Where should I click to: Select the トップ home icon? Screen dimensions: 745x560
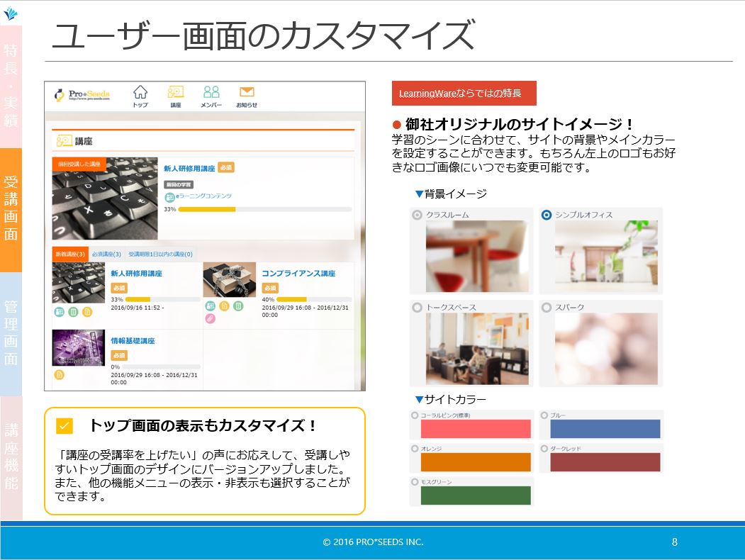point(140,93)
